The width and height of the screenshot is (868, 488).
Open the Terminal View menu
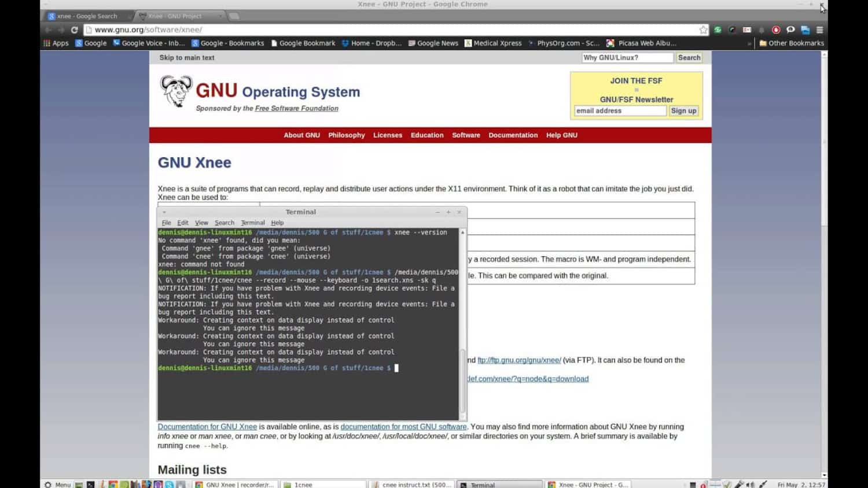click(x=201, y=223)
